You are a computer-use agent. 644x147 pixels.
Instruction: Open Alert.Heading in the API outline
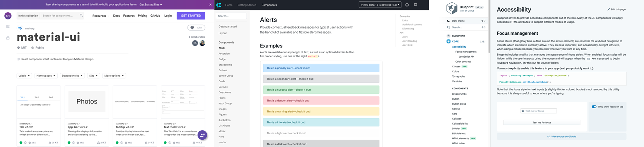[x=410, y=41]
